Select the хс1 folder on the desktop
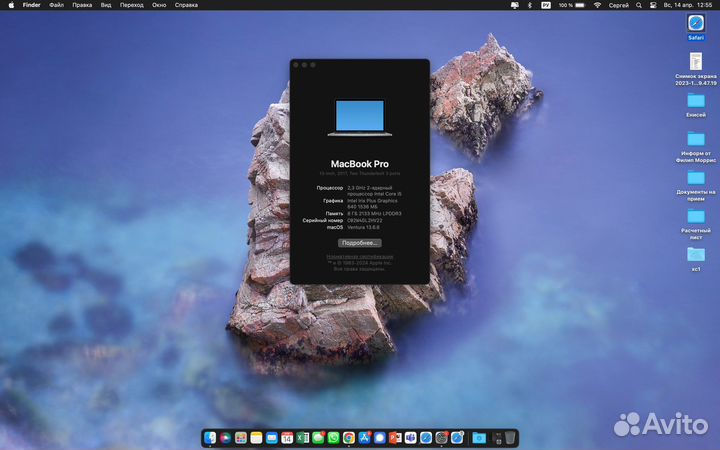 point(696,259)
